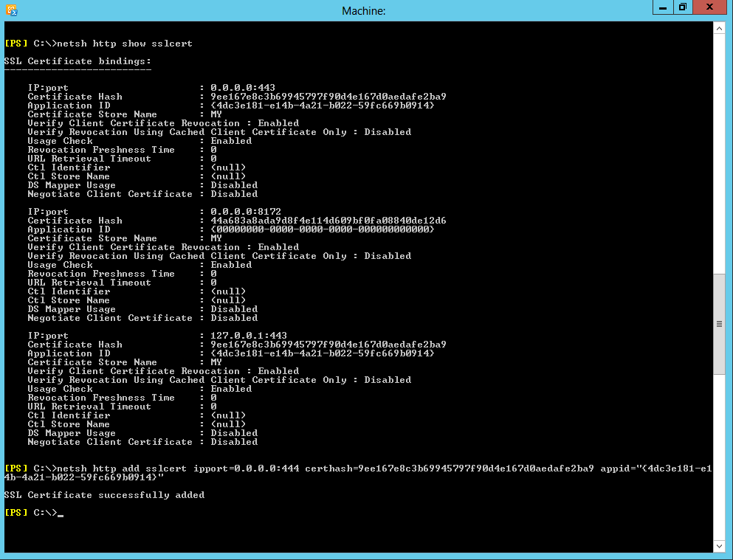Click certificate hash under 0.0.0.0:443 binding
733x560 pixels.
(328, 97)
